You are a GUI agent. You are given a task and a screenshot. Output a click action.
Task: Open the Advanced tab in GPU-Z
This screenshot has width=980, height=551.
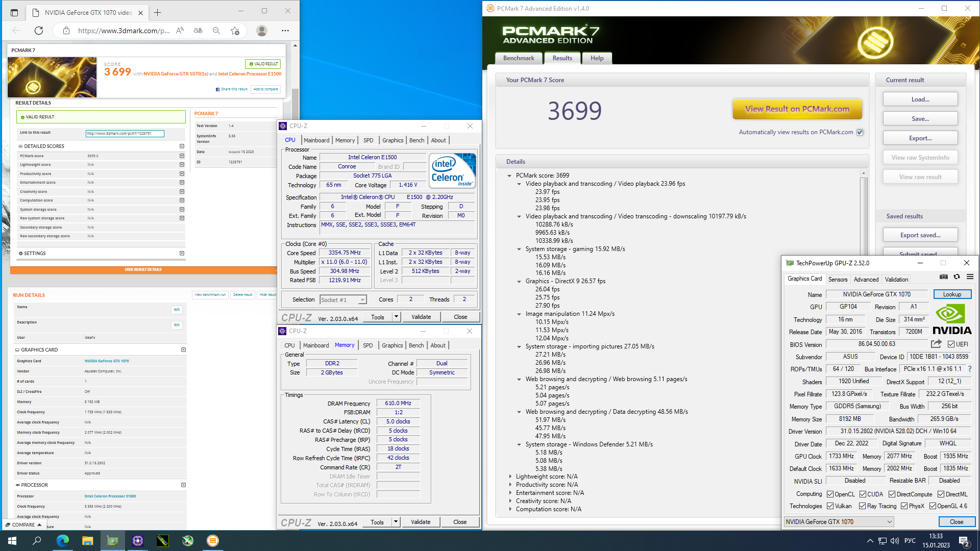click(866, 279)
